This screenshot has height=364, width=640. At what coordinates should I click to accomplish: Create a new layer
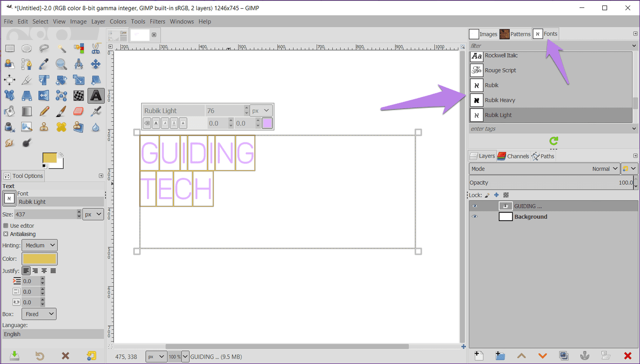478,355
